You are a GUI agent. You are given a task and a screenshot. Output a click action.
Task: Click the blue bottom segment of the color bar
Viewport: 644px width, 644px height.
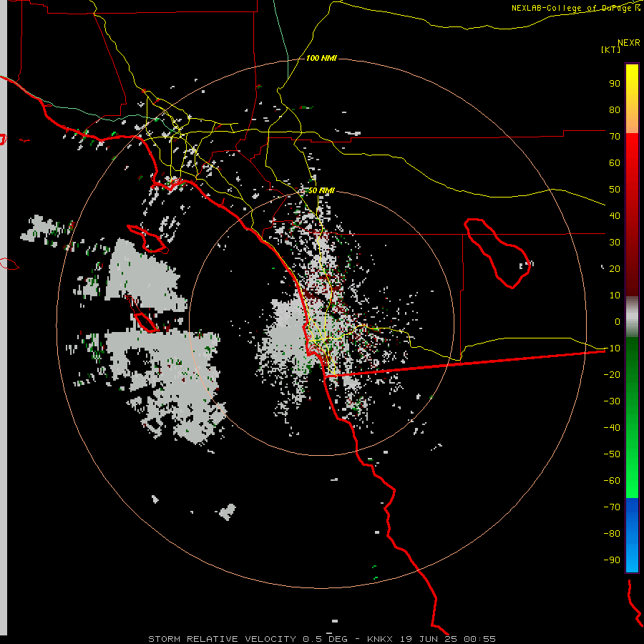[x=632, y=535]
